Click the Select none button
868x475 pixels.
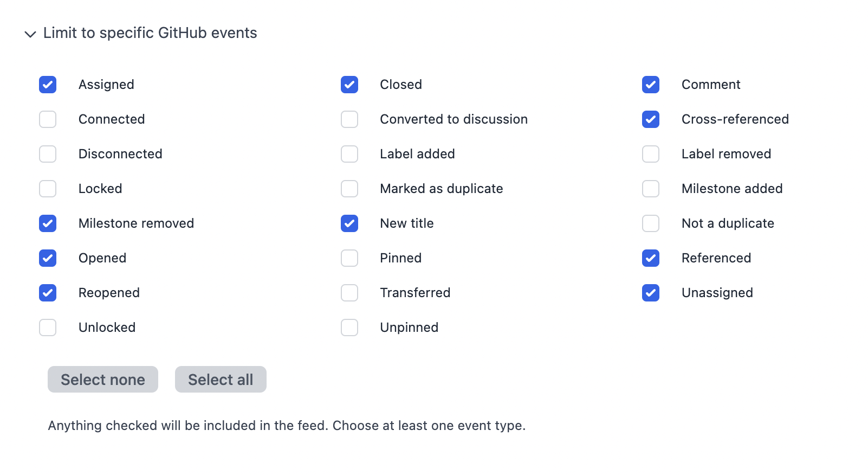click(x=103, y=379)
